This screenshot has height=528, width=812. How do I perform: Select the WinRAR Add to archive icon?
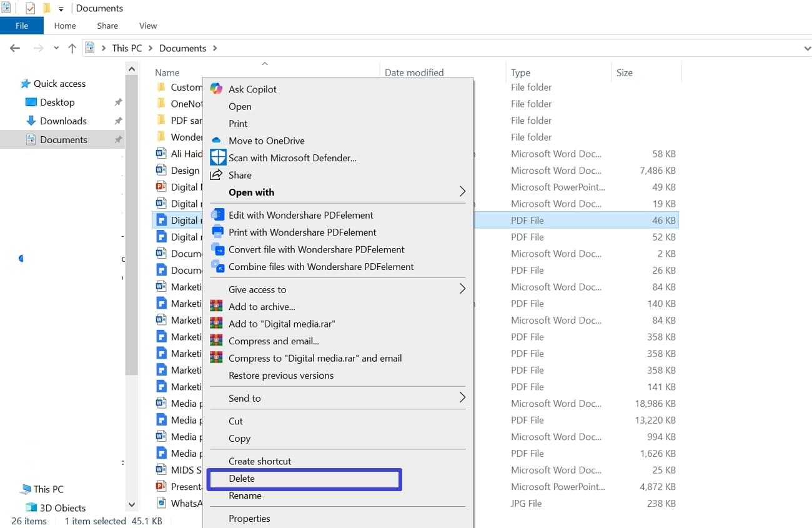[216, 306]
